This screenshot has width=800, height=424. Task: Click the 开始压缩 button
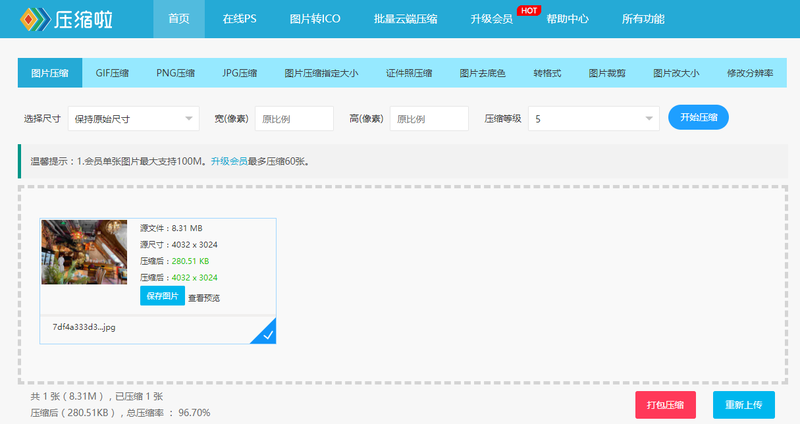[698, 117]
